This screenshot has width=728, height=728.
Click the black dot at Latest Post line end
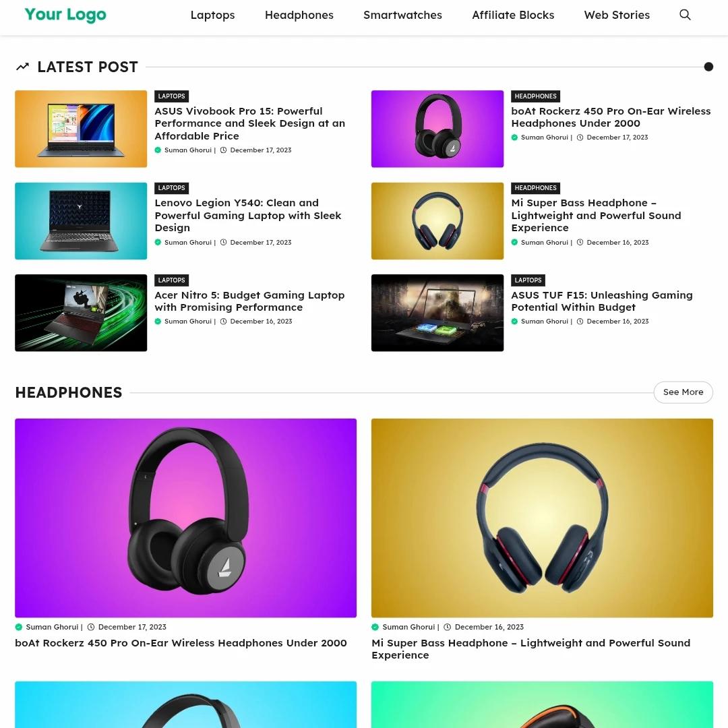coord(708,67)
